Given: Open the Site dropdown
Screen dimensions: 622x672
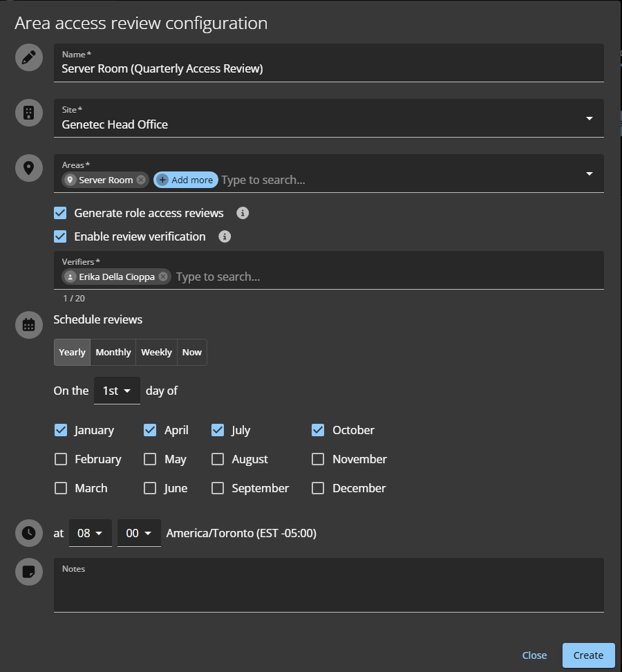Looking at the screenshot, I should pos(590,118).
